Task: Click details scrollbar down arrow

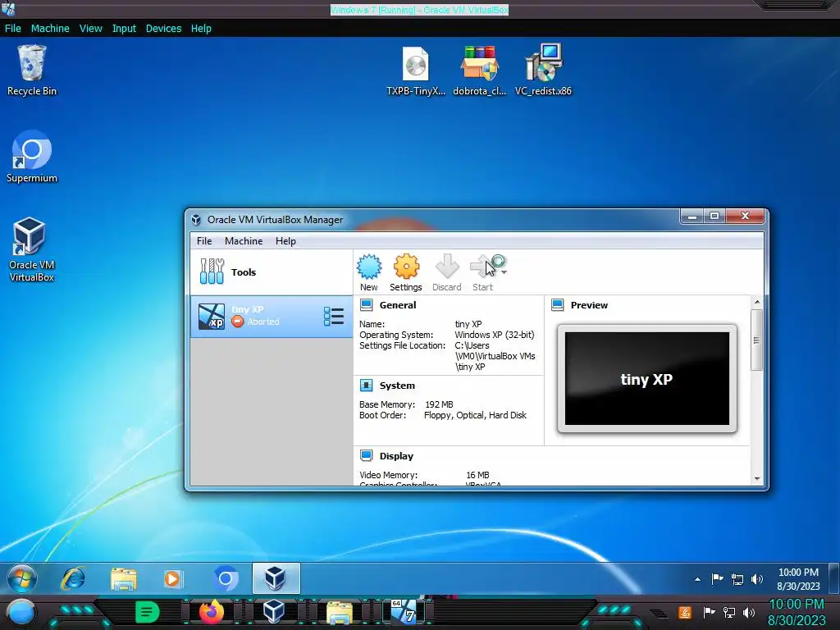Action: point(757,479)
